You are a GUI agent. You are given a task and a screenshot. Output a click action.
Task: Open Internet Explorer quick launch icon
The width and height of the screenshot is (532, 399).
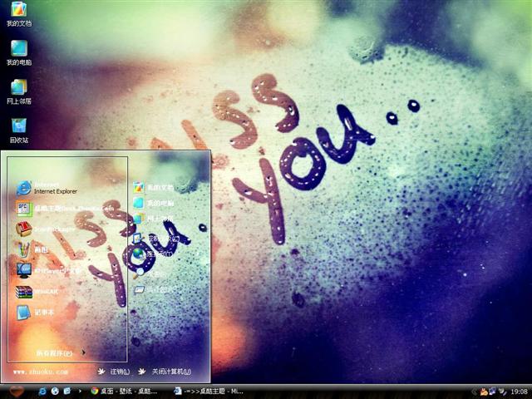click(42, 392)
